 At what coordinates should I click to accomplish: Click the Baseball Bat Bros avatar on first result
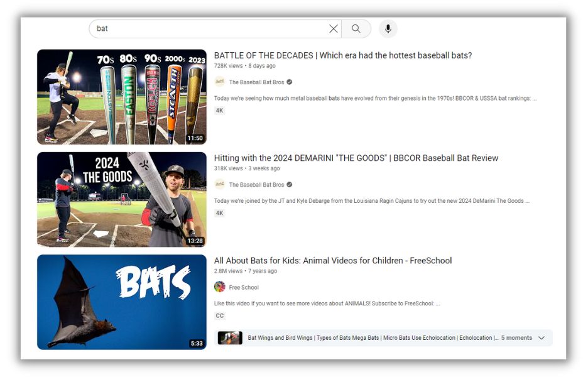pyautogui.click(x=220, y=82)
